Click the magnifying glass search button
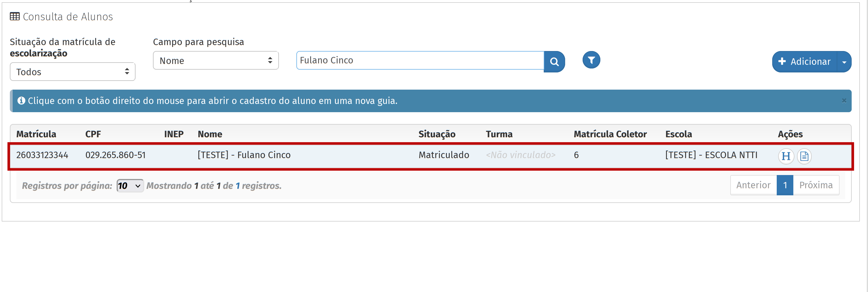 point(554,61)
